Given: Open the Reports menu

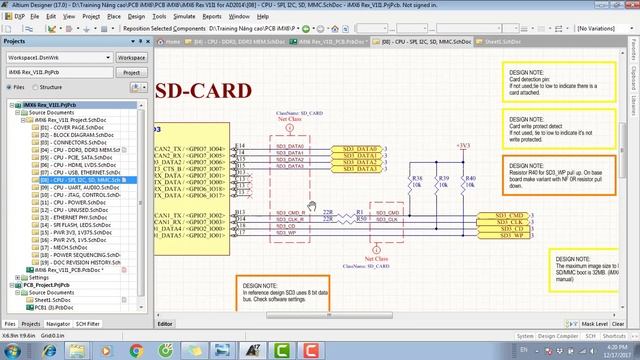Looking at the screenshot, I should click(x=211, y=17).
